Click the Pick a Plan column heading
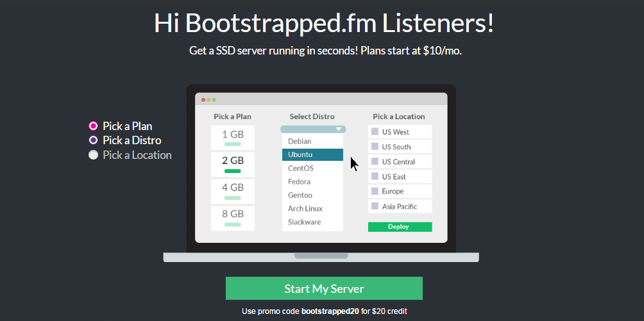The height and width of the screenshot is (321, 644). click(232, 117)
